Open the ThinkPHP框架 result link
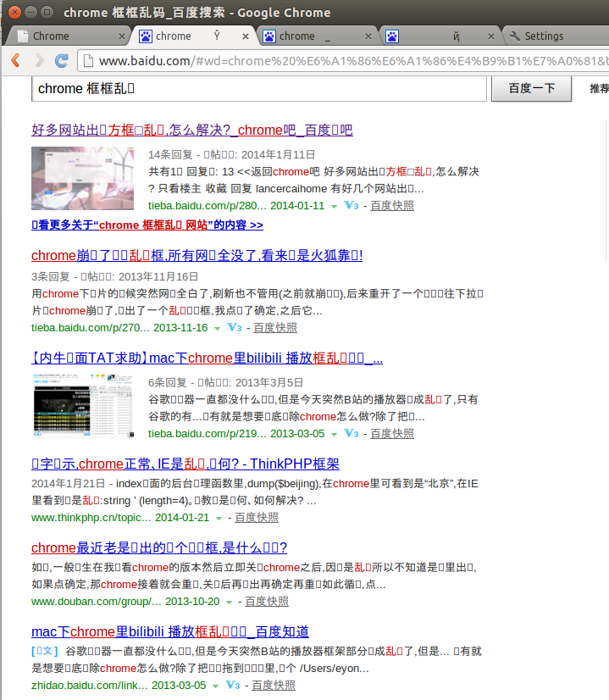The width and height of the screenshot is (609, 700). pyautogui.click(x=185, y=464)
